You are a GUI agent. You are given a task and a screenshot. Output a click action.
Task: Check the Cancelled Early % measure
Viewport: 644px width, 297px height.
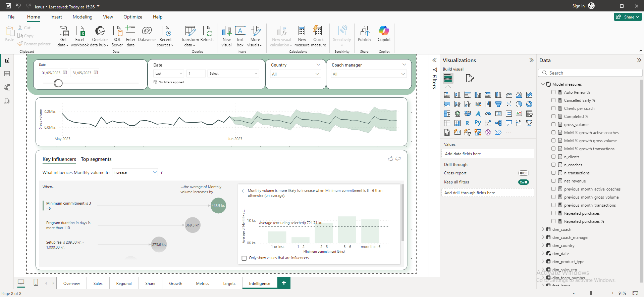tap(553, 100)
